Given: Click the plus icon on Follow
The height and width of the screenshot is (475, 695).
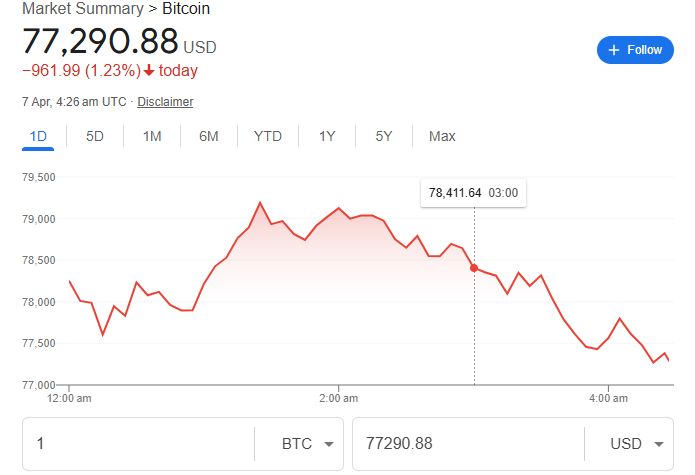Looking at the screenshot, I should pos(615,50).
